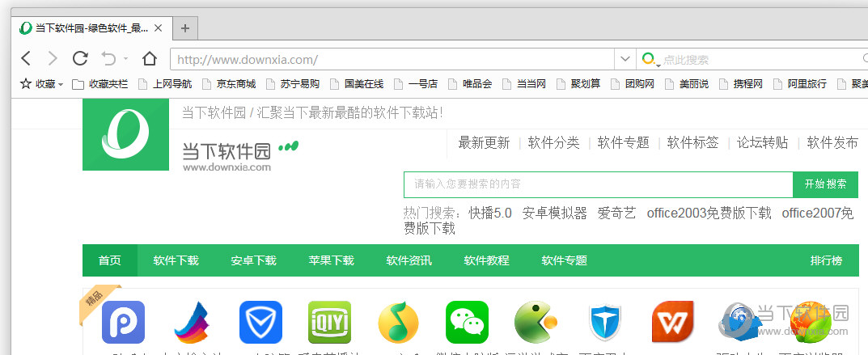The width and height of the screenshot is (868, 355).
Task: Open the 收藏夹栏 bookmarks folder
Action: [100, 84]
